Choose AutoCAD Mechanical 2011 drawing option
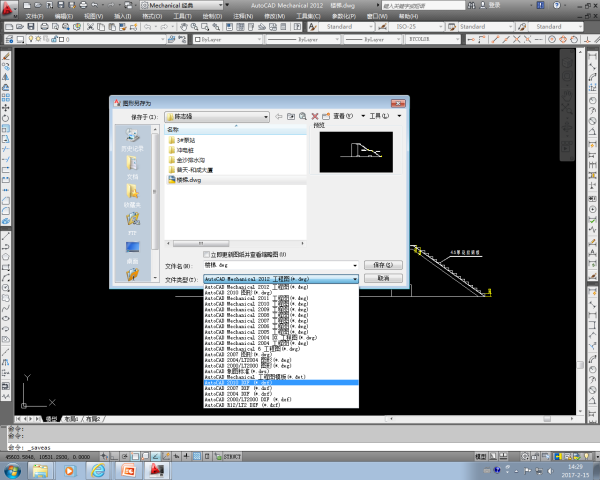This screenshot has width=600, height=480. click(281, 298)
